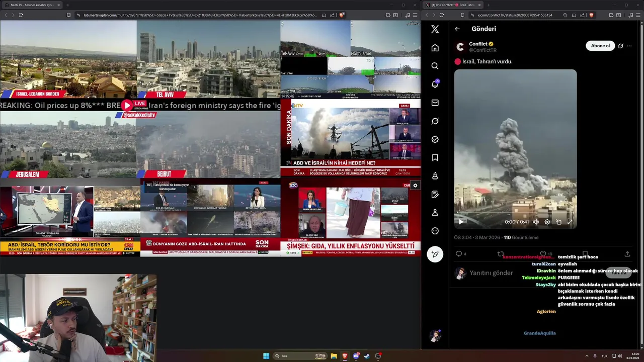Viewport: 644px width, 362px height.
Task: Switch to X'te Conflict browser tab
Action: [454, 5]
